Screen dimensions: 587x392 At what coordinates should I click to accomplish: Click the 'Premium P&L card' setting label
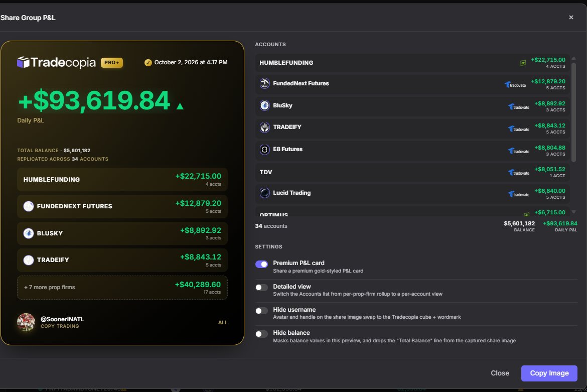click(299, 263)
